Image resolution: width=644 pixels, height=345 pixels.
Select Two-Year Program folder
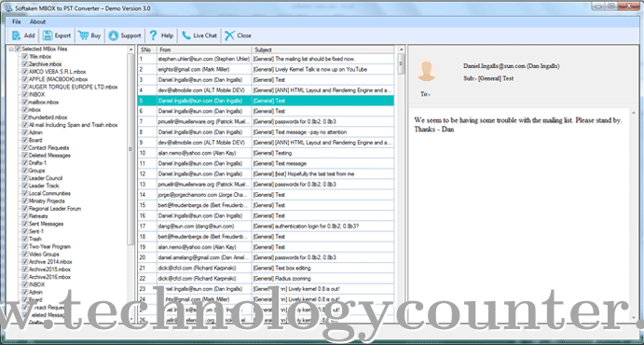(x=49, y=247)
